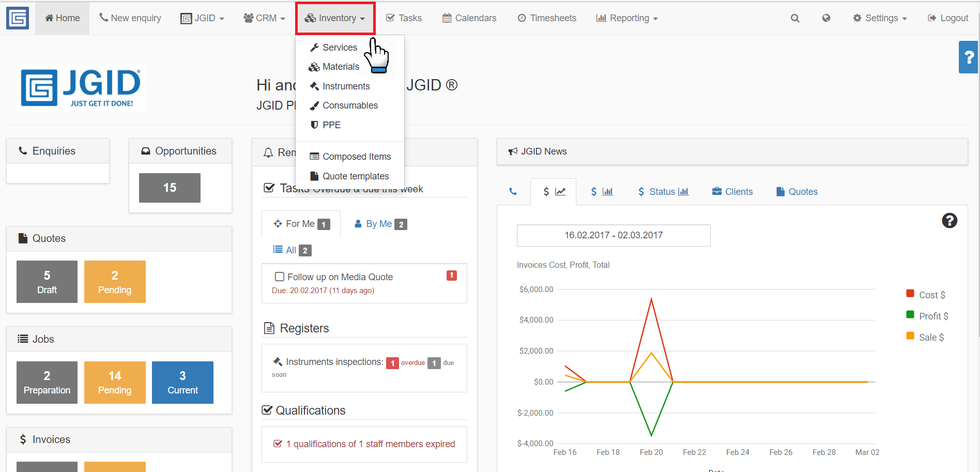Click the Invoices panel header
Screen dimensions: 980x472
119,439
